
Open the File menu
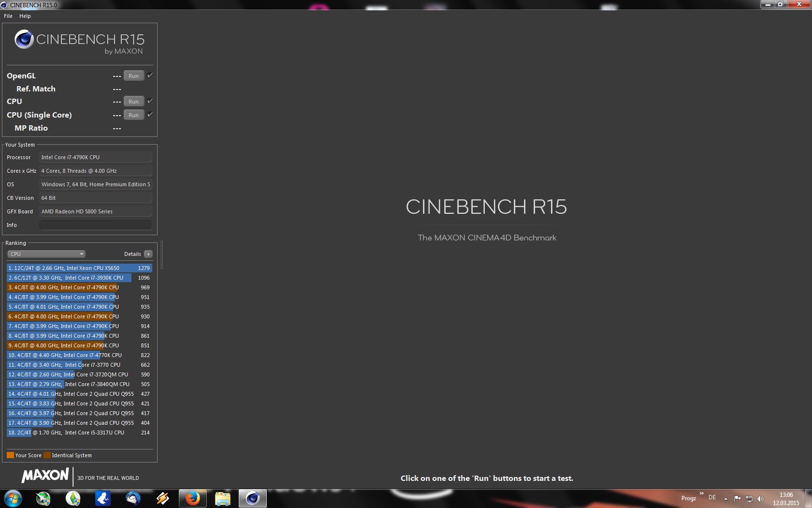click(x=8, y=16)
